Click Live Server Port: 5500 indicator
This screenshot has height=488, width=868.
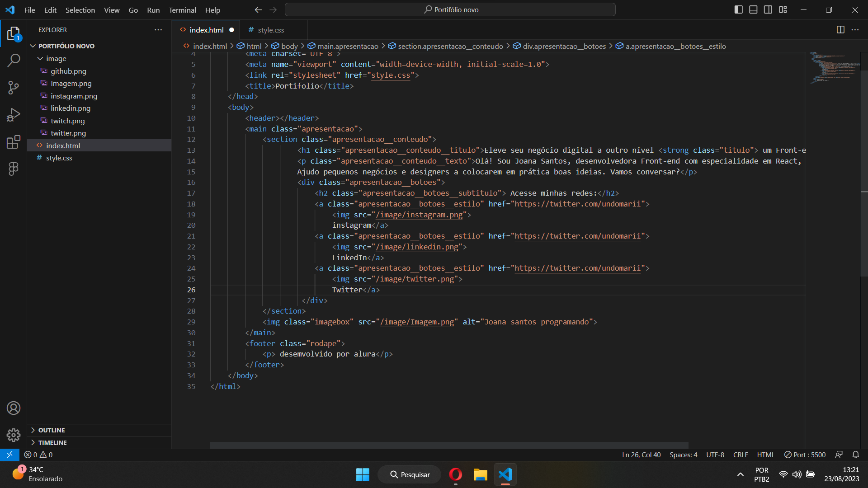(805, 455)
